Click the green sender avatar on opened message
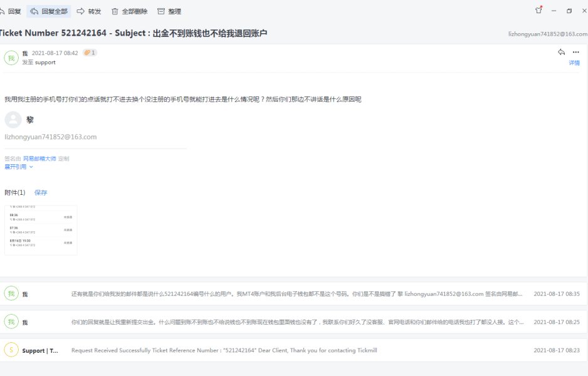Screen dimensions: 588x376 pos(11,58)
